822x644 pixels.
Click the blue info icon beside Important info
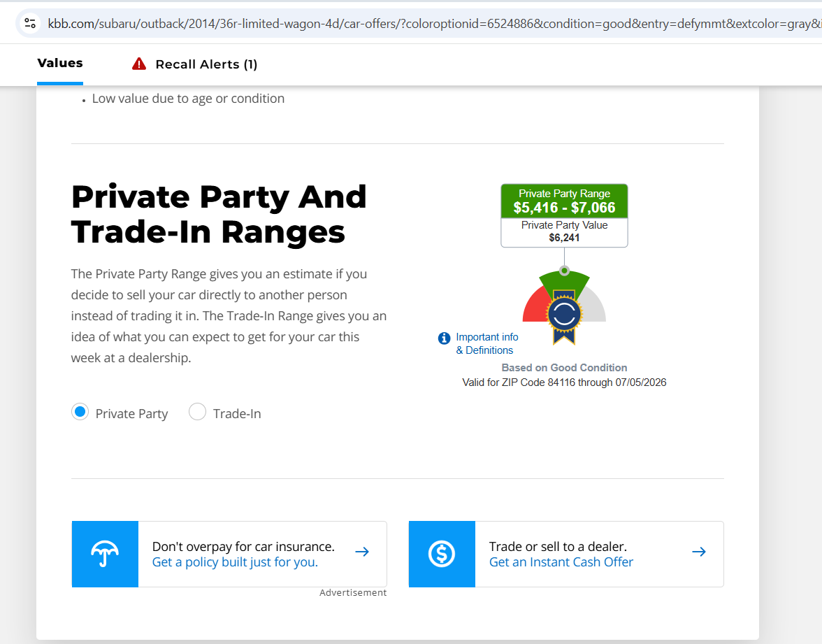[444, 338]
